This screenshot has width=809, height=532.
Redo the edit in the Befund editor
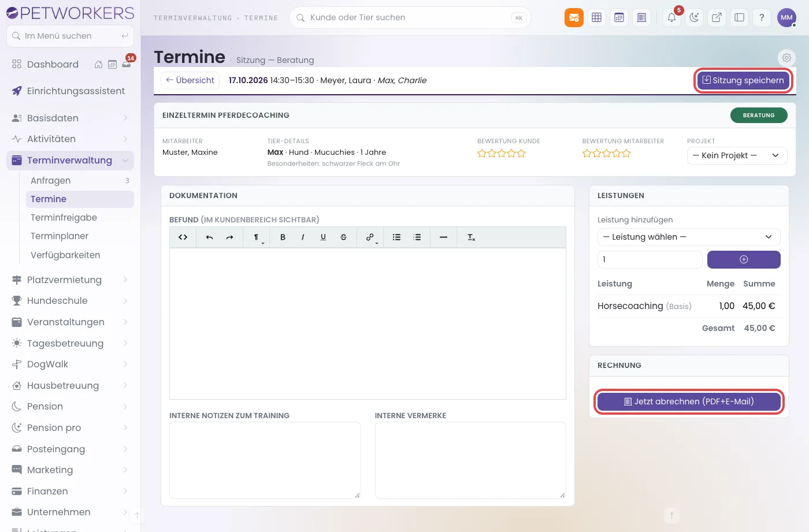229,237
